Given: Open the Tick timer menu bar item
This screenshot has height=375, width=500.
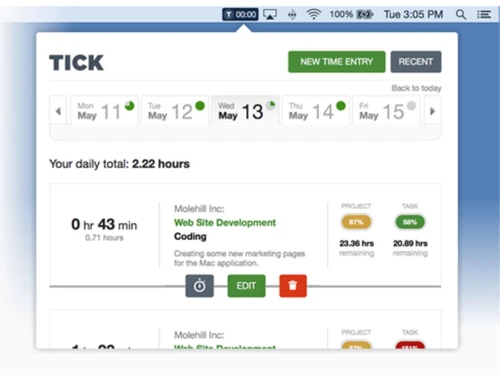Looking at the screenshot, I should pyautogui.click(x=240, y=14).
